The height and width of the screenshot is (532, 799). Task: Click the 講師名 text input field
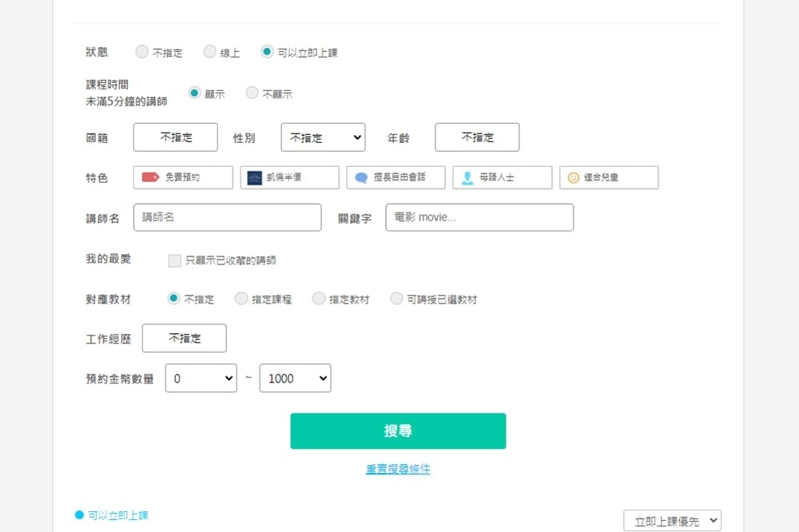point(227,217)
